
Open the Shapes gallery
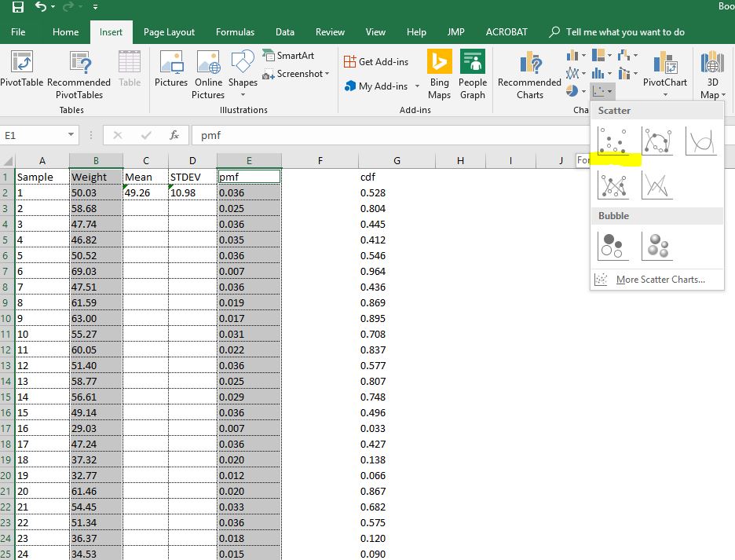point(243,74)
